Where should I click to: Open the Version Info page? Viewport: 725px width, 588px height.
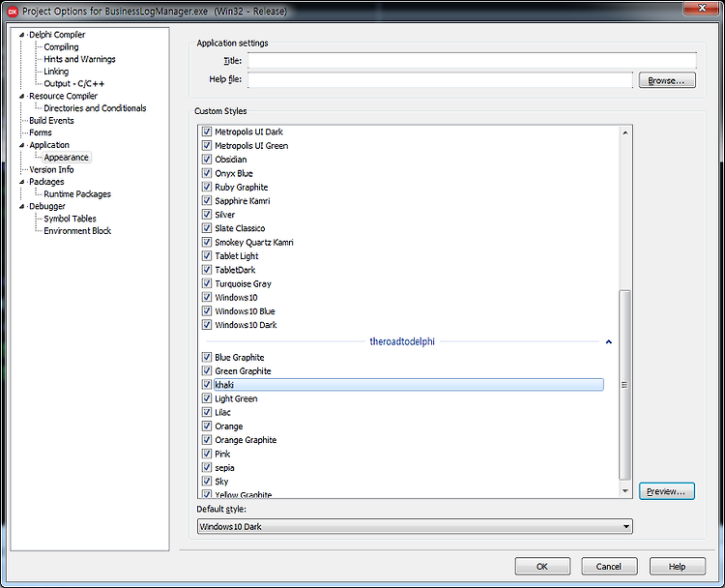pyautogui.click(x=51, y=170)
